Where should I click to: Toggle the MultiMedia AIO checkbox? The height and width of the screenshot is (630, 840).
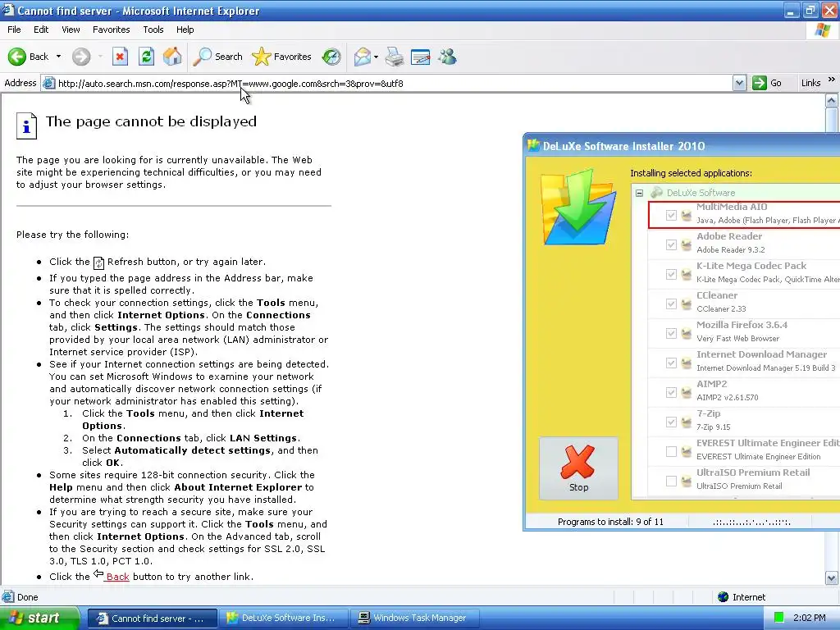671,216
